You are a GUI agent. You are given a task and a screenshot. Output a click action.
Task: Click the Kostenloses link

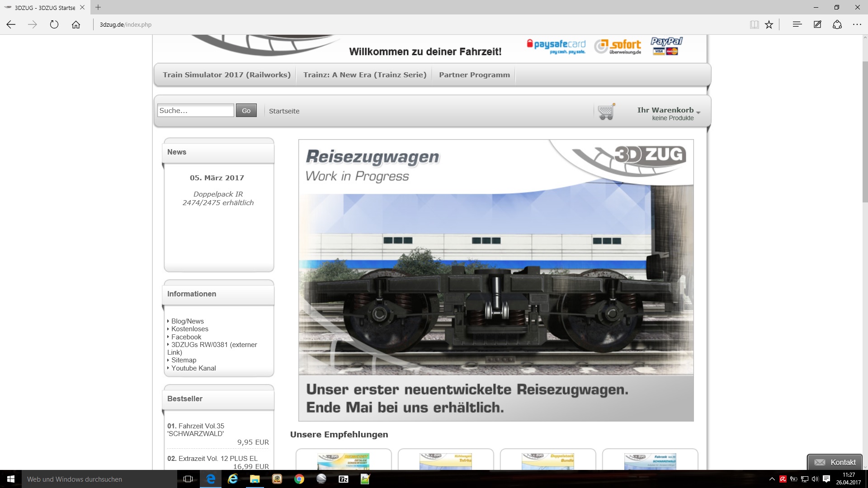click(x=189, y=329)
